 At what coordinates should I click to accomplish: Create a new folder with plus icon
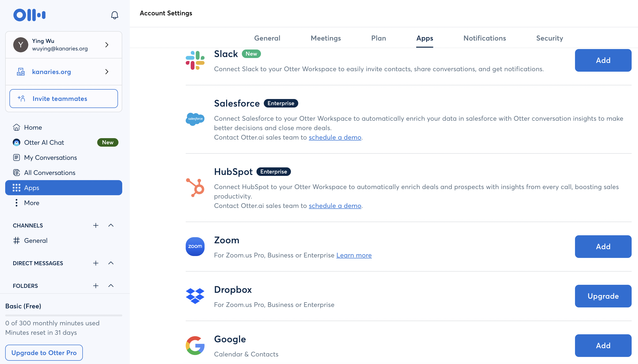point(96,286)
